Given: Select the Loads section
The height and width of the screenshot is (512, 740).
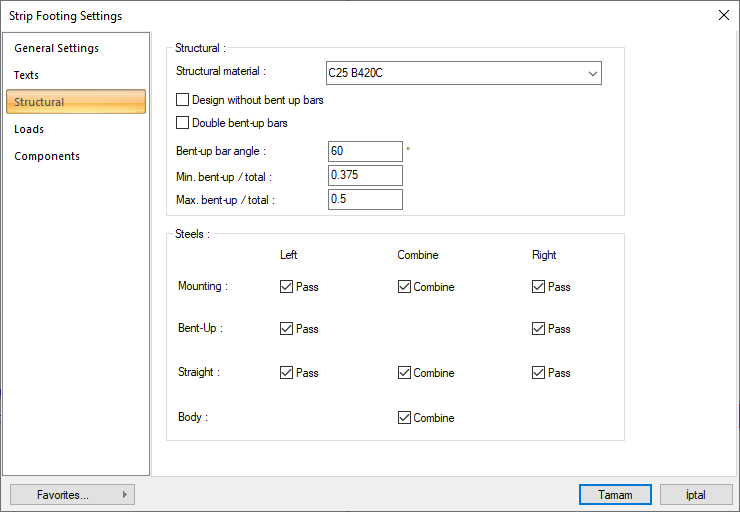Looking at the screenshot, I should 29,129.
